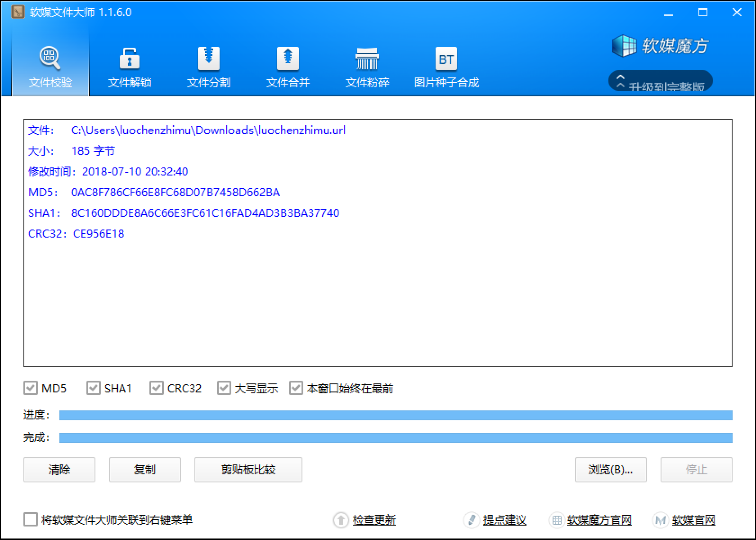756x540 pixels.
Task: Open the 文件校验 magnifier icon
Action: tap(50, 58)
